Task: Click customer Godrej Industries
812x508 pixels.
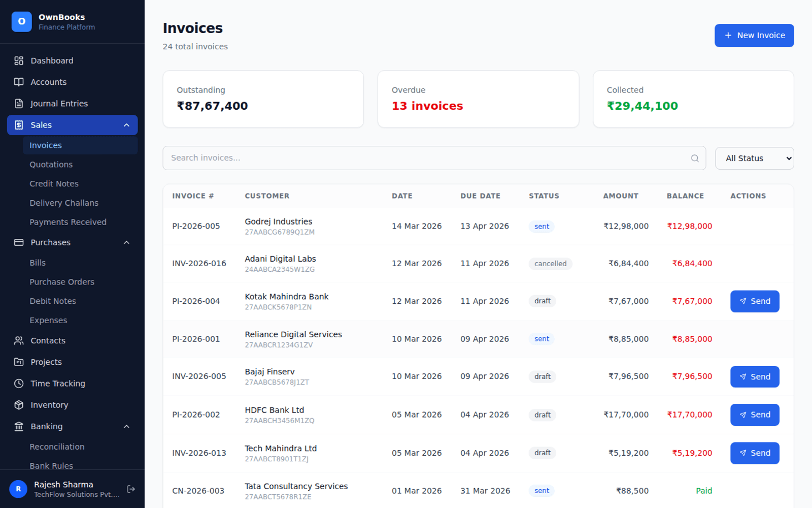Action: (x=278, y=221)
